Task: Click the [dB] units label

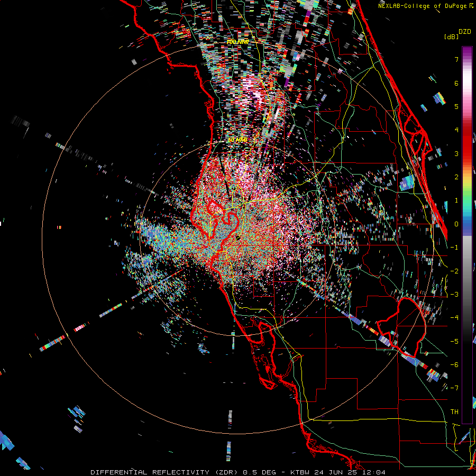Action: pos(452,36)
